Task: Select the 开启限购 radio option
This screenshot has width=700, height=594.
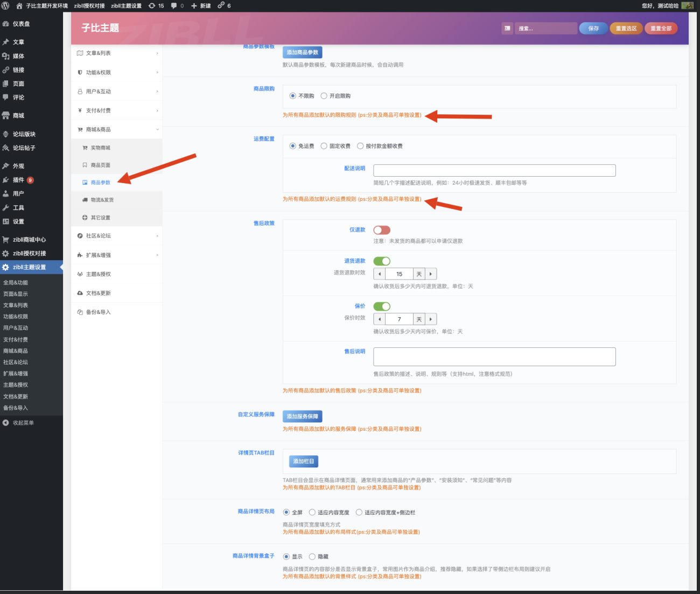Action: (324, 96)
